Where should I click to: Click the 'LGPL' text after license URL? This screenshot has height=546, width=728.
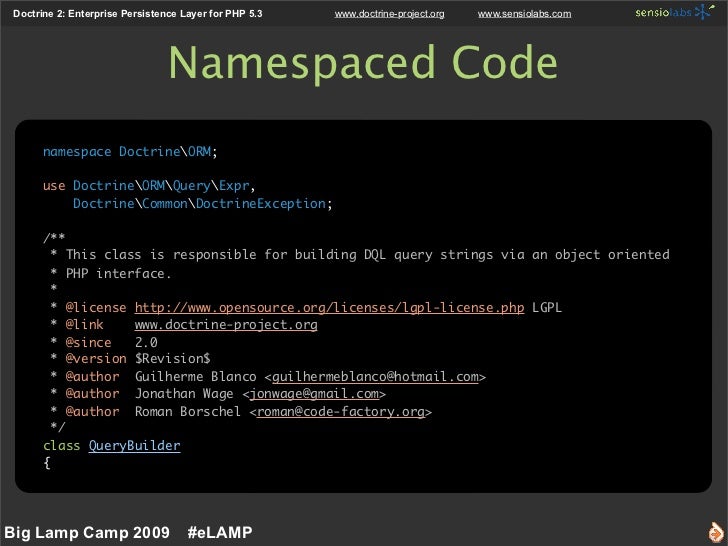pos(546,307)
